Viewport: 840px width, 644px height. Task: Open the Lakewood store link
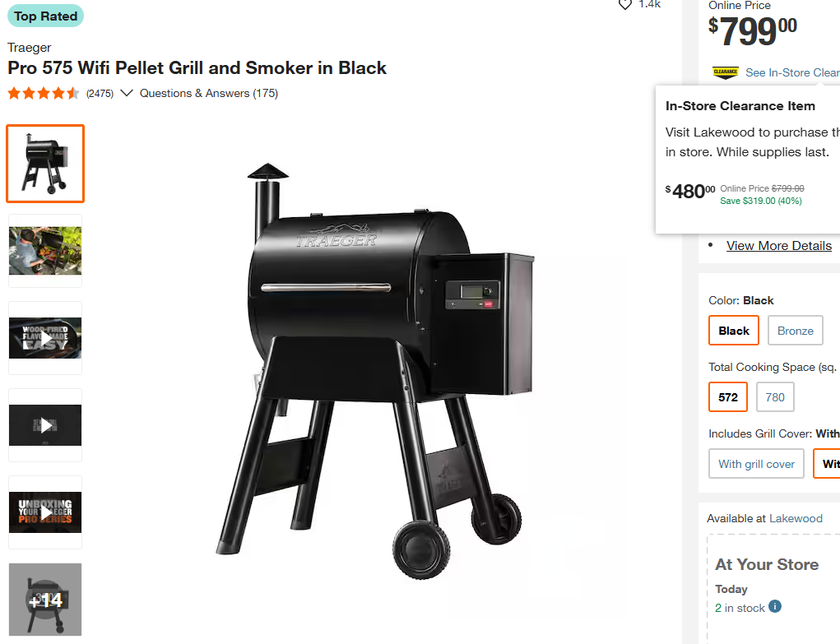click(x=796, y=518)
